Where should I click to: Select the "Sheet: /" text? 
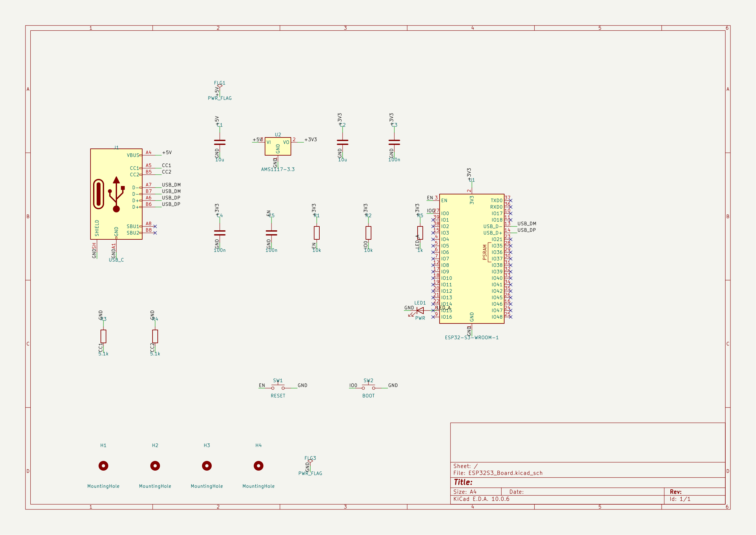[x=465, y=466]
